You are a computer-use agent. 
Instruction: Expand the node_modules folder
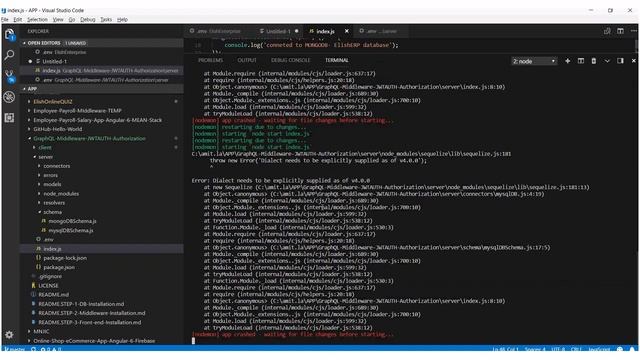click(61, 193)
